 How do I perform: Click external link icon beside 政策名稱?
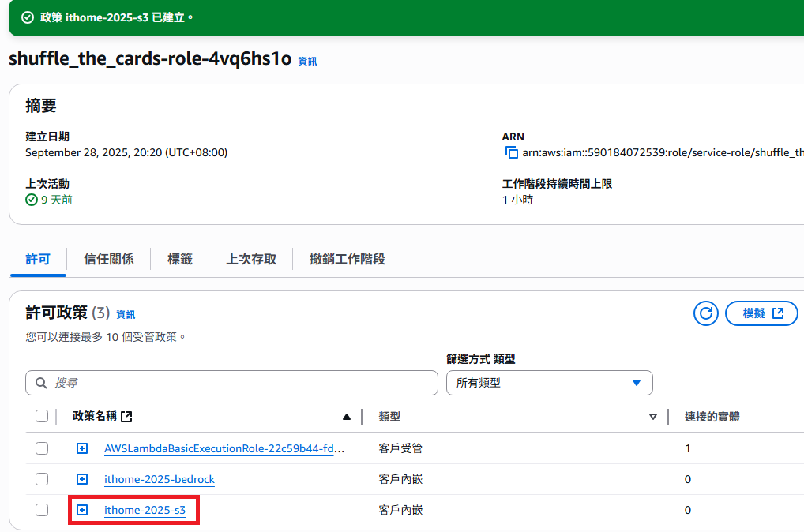[x=126, y=416]
